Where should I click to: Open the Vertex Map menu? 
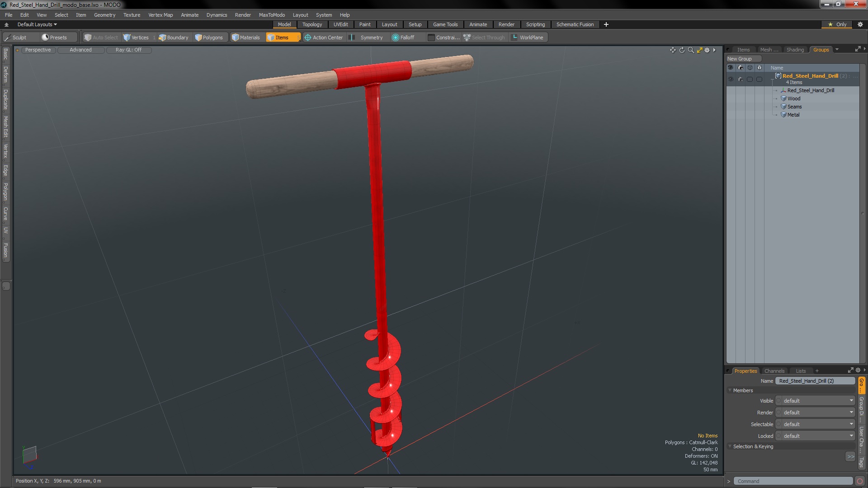coord(160,15)
